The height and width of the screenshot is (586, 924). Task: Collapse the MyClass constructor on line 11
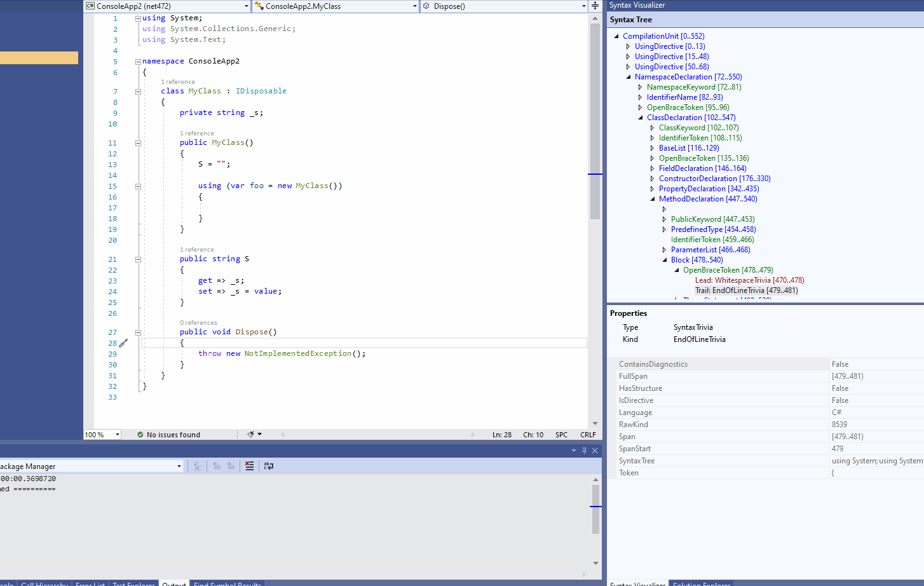point(138,142)
